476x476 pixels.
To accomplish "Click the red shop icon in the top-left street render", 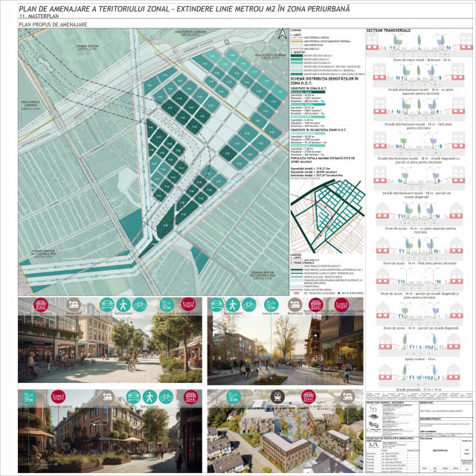I will (x=41, y=305).
